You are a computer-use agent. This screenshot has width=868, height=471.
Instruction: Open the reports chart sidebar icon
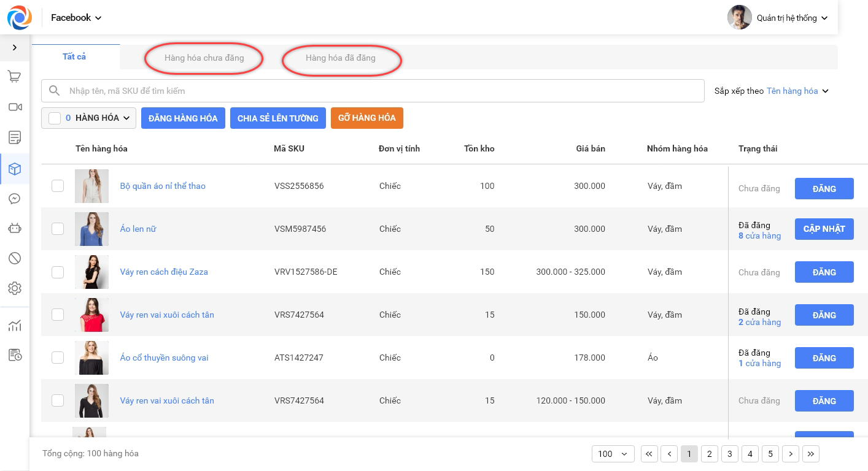(15, 326)
